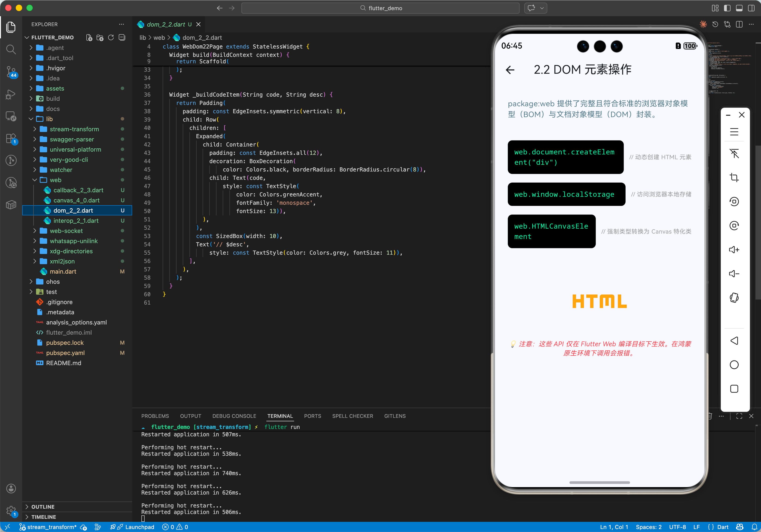Image resolution: width=761 pixels, height=532 pixels.
Task: Open Run and Debug view
Action: pos(11,95)
